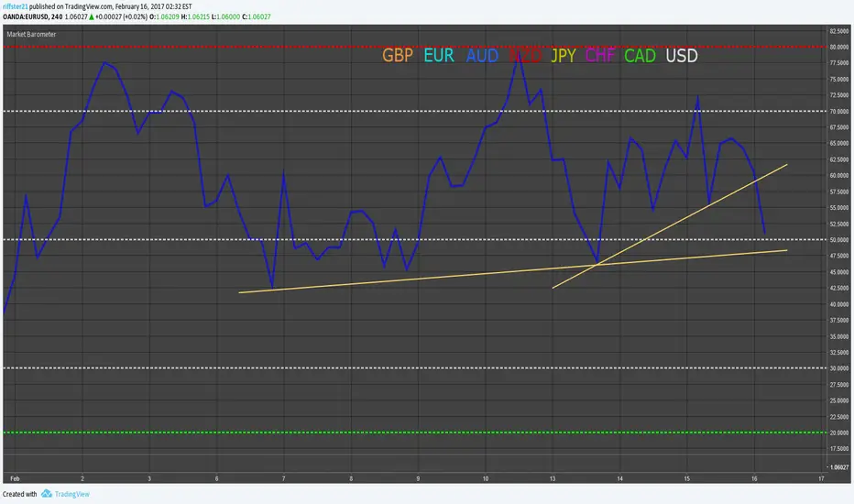Screen dimensions: 854x504
Task: Click the 80.0000 price axis label
Action: pos(838,47)
